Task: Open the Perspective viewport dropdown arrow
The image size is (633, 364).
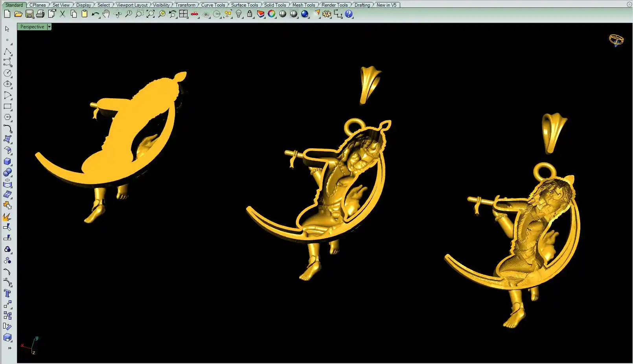Action: pos(49,27)
